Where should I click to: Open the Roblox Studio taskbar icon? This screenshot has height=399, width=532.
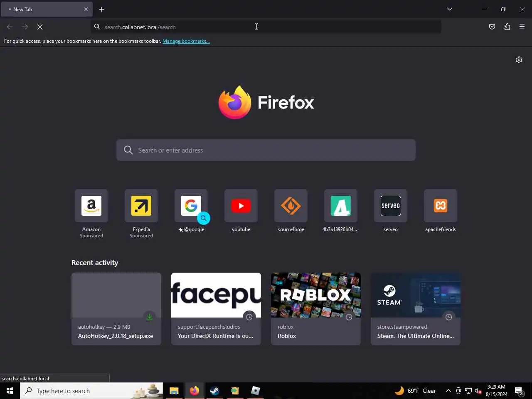pos(255,391)
